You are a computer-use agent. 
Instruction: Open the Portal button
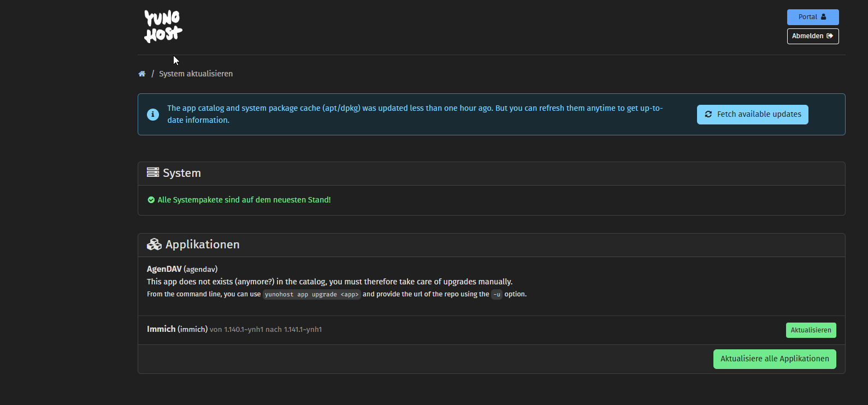pyautogui.click(x=813, y=17)
